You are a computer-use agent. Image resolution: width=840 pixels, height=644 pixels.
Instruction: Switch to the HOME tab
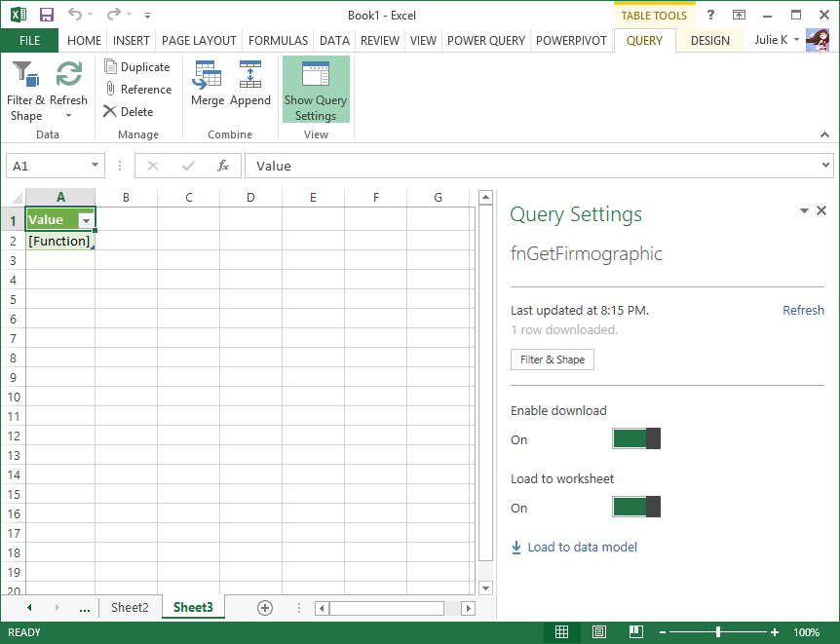tap(84, 41)
